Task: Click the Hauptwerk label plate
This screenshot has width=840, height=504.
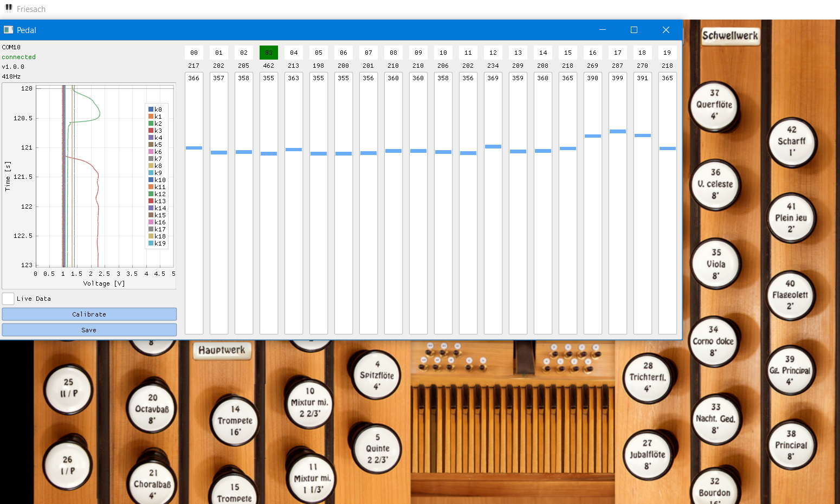Action: pos(222,350)
